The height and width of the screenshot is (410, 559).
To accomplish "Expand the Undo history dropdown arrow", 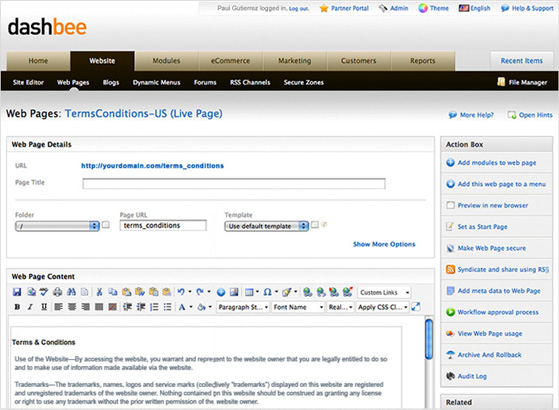I will click(x=190, y=292).
